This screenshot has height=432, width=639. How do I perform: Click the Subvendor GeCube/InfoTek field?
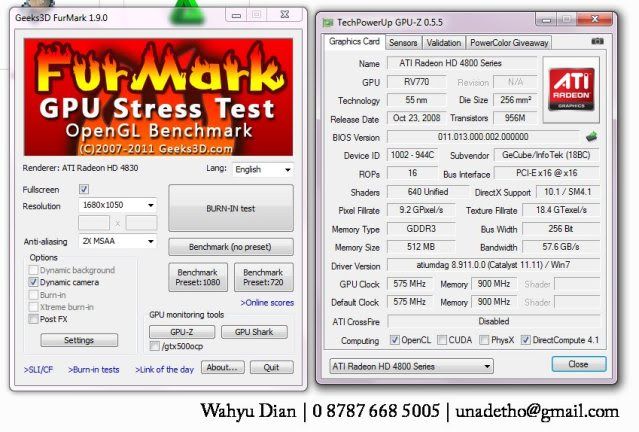(546, 155)
